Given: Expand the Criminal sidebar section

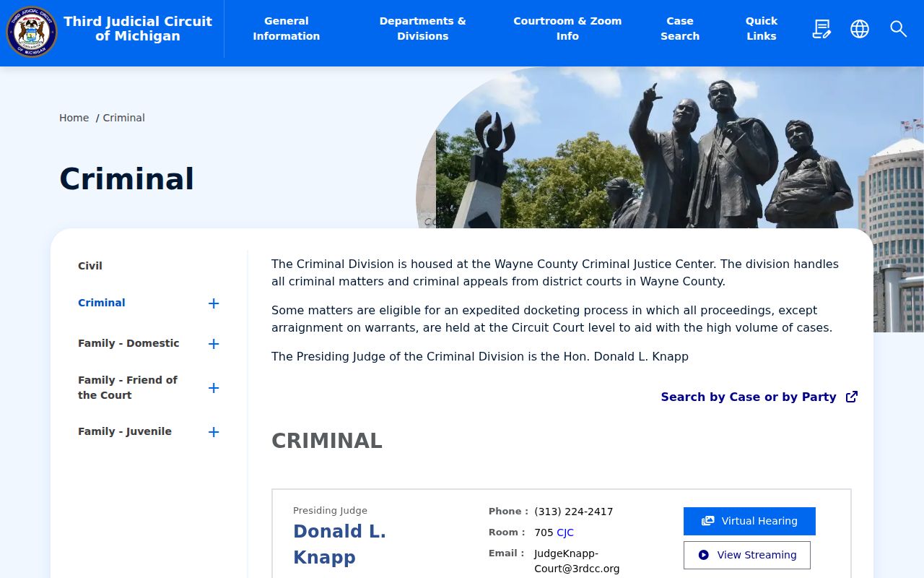Looking at the screenshot, I should point(214,303).
